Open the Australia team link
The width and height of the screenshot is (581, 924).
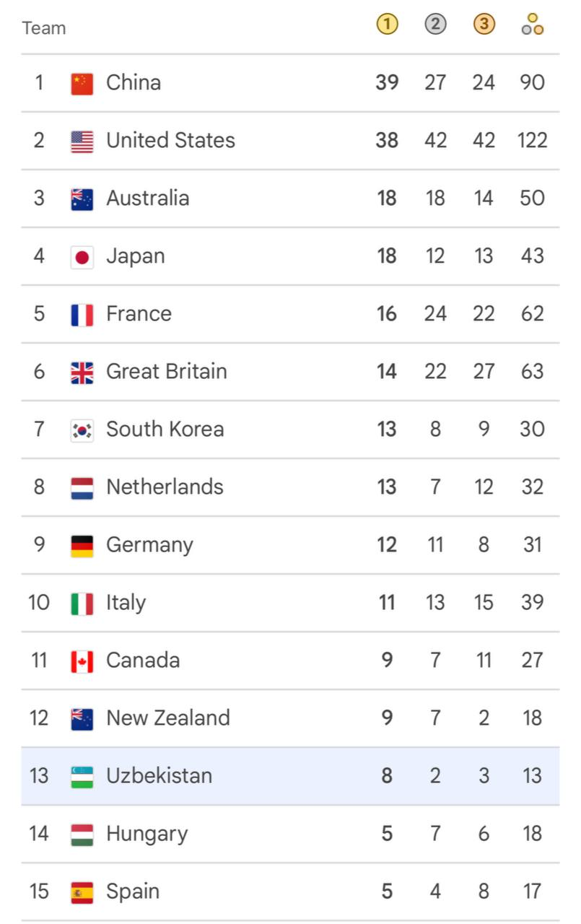pos(147,198)
